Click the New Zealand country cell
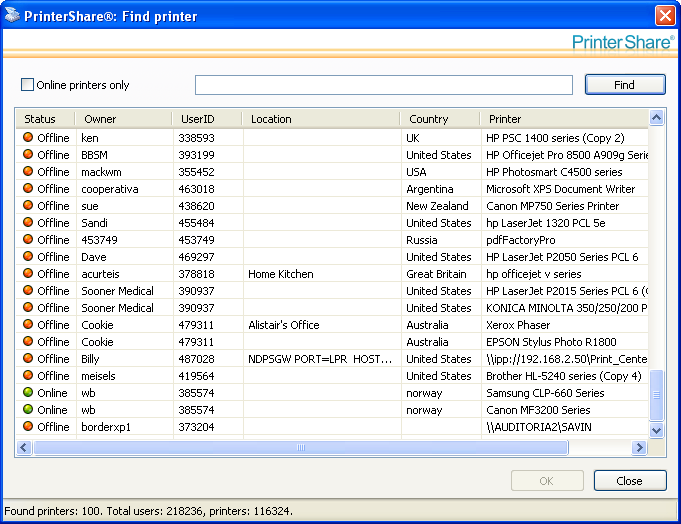The image size is (681, 524). (x=437, y=206)
